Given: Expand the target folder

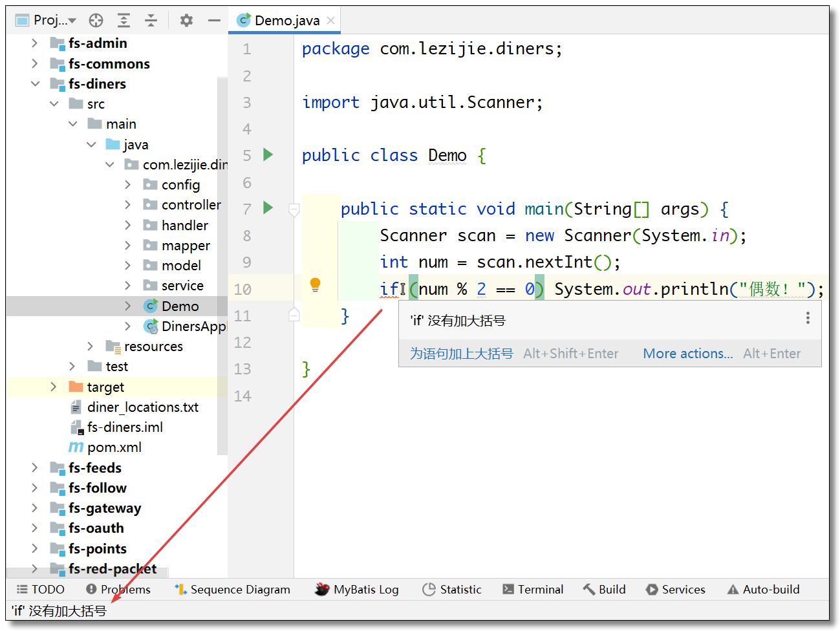Looking at the screenshot, I should point(54,387).
